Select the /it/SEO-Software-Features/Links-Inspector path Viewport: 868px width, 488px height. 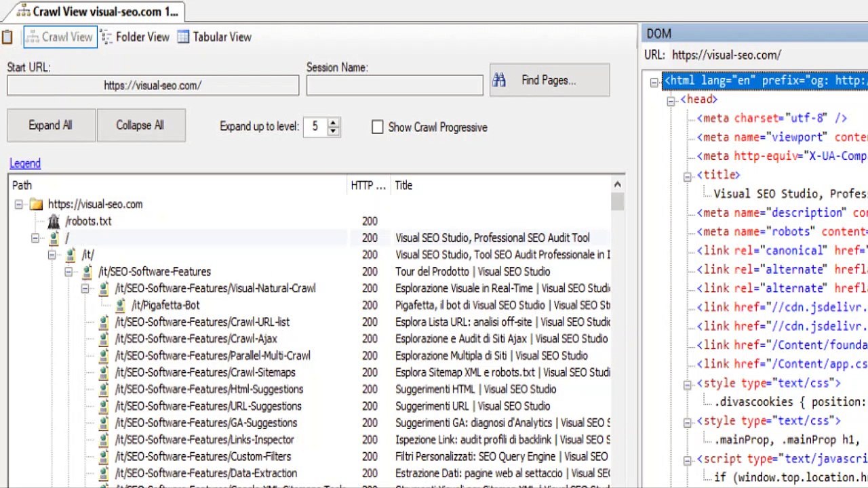pos(205,440)
